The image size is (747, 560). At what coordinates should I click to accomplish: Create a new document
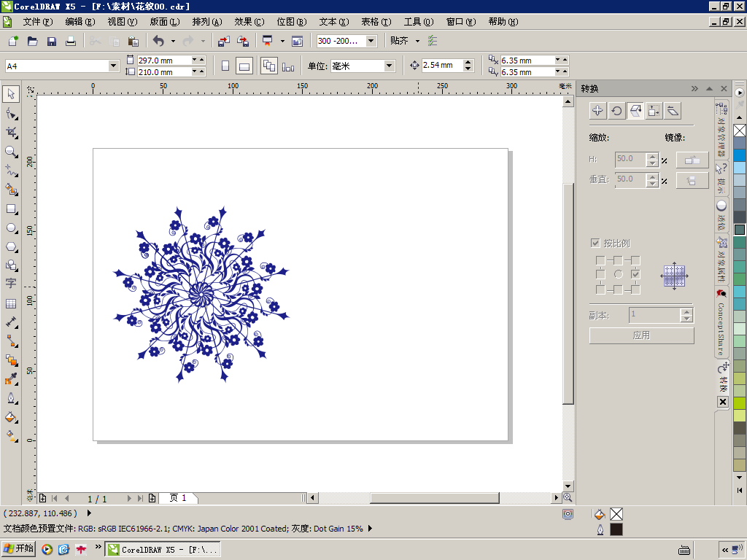(x=13, y=41)
